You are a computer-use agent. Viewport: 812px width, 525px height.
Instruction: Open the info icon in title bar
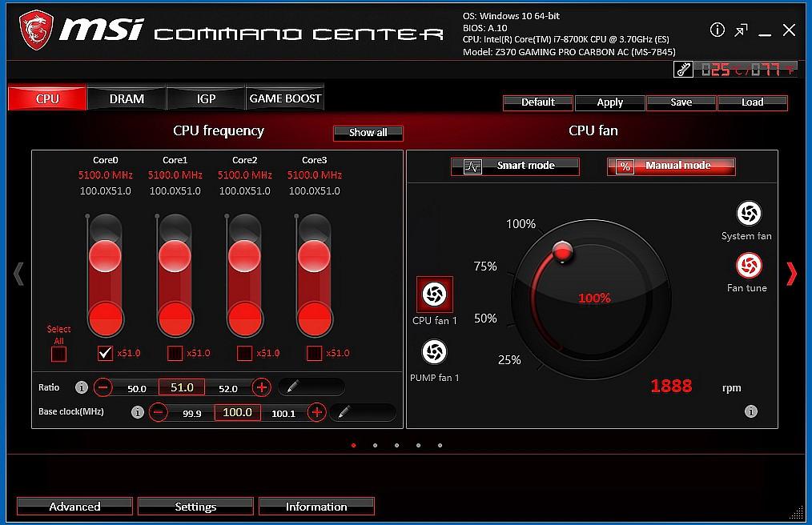coord(717,30)
